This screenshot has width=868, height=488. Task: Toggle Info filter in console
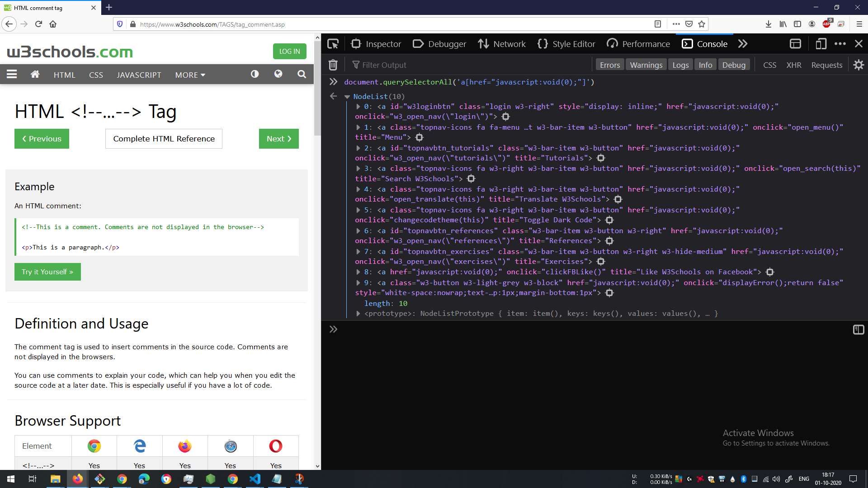tap(705, 65)
